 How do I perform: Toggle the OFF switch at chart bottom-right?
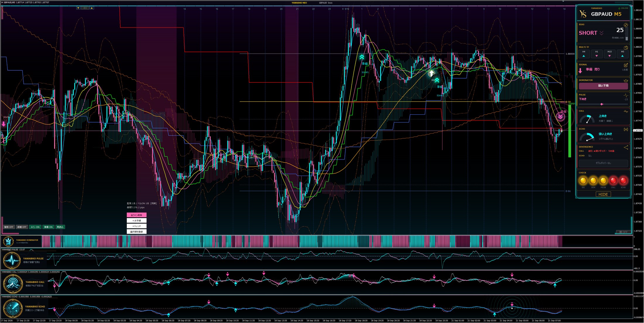pyautogui.click(x=623, y=232)
